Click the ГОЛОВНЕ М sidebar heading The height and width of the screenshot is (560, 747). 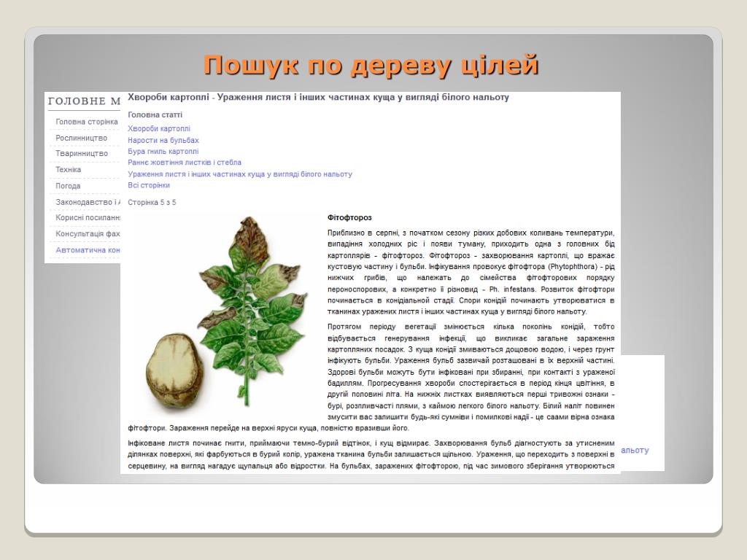pyautogui.click(x=85, y=101)
